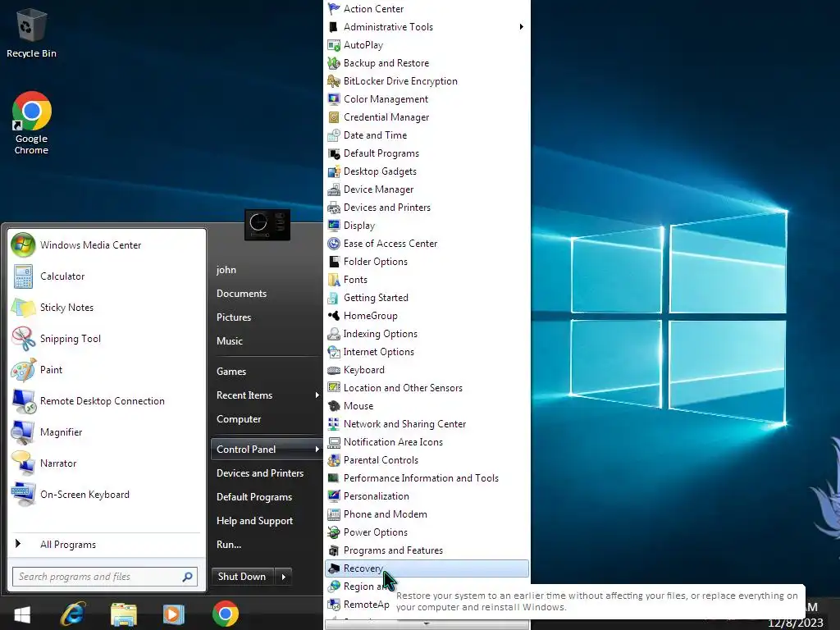
Task: Open the Sticky Notes icon
Action: pos(23,308)
